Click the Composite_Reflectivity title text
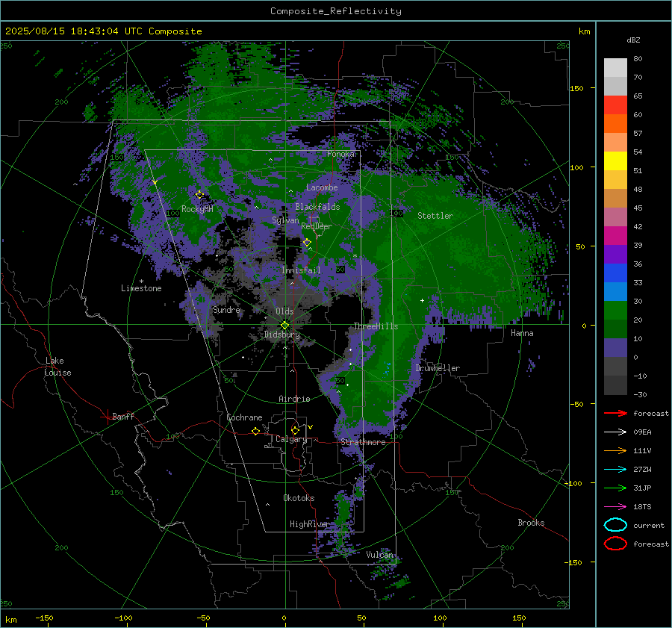 click(x=335, y=11)
